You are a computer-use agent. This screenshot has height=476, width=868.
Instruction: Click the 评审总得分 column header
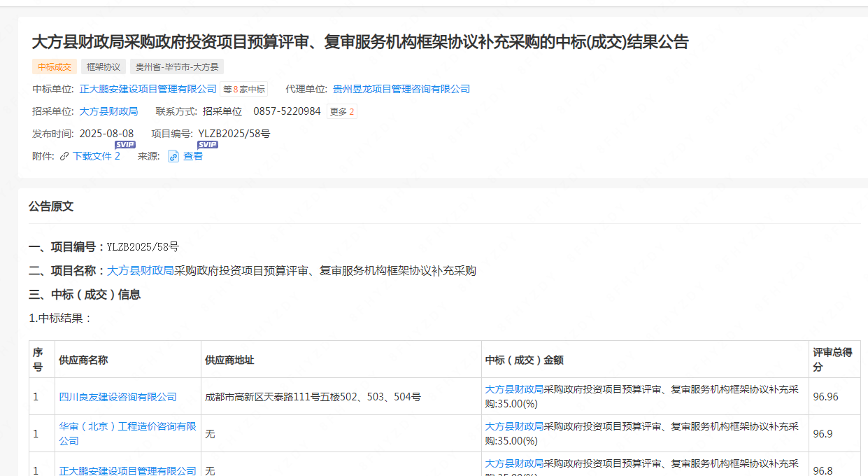pos(832,360)
